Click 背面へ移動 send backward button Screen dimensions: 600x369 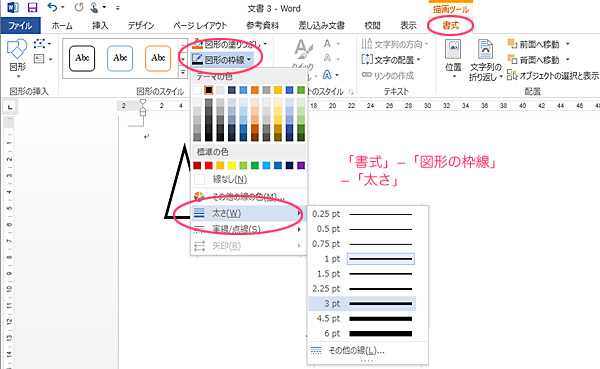(533, 60)
